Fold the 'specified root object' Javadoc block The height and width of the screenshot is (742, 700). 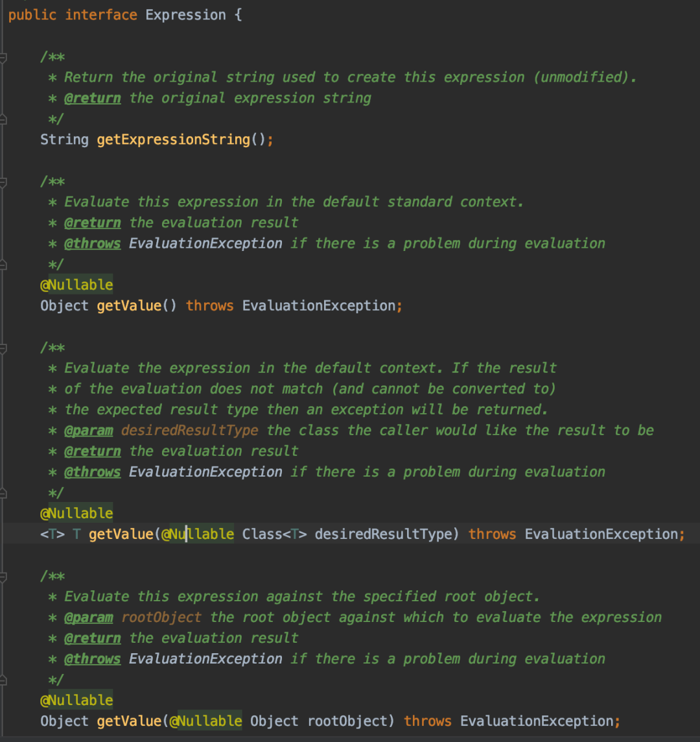click(3, 577)
